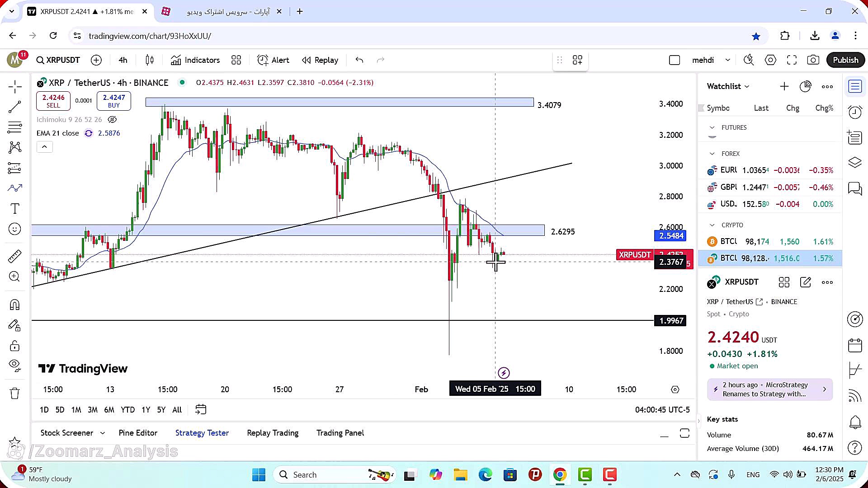
Task: Toggle magnet mode for drawings
Action: [14, 305]
